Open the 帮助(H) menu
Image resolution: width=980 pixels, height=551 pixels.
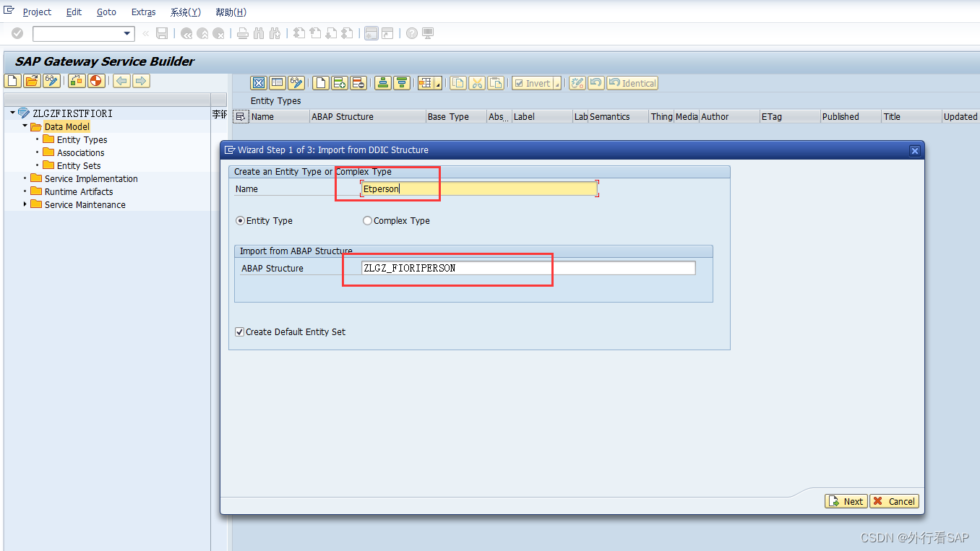coord(231,12)
